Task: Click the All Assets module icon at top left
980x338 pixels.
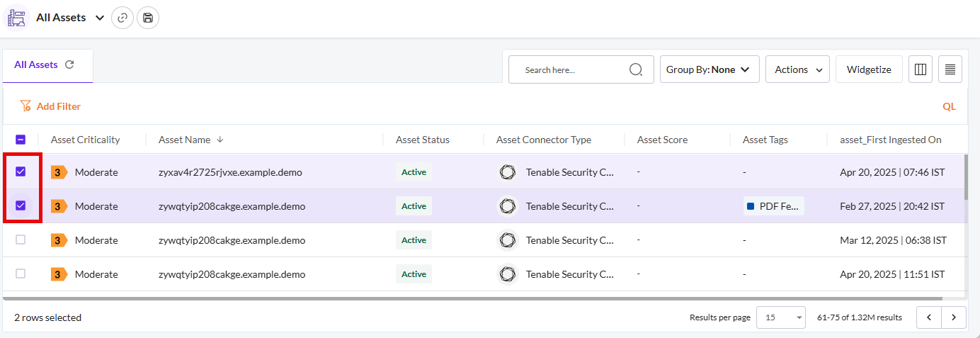Action: pyautogui.click(x=17, y=18)
